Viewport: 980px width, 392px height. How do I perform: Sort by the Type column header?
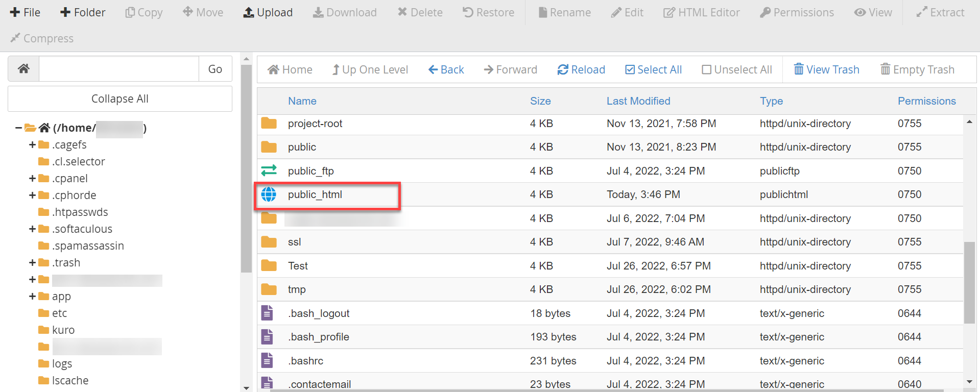pyautogui.click(x=771, y=101)
